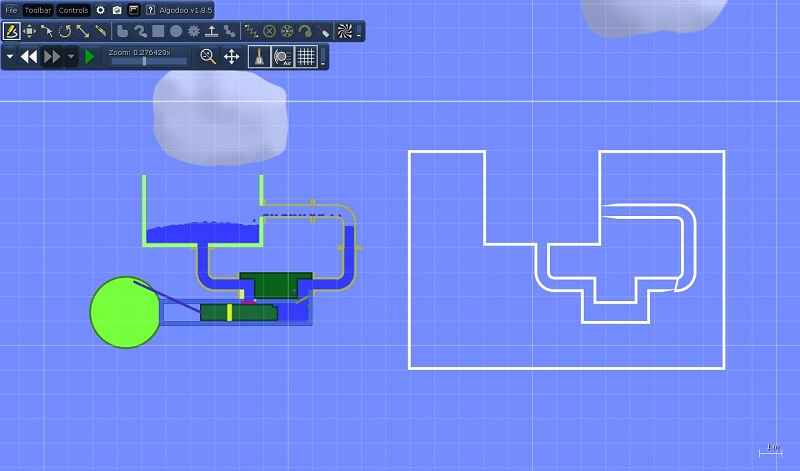Screen dimensions: 800x471
Task: Select the Rotate tool
Action: (65, 31)
